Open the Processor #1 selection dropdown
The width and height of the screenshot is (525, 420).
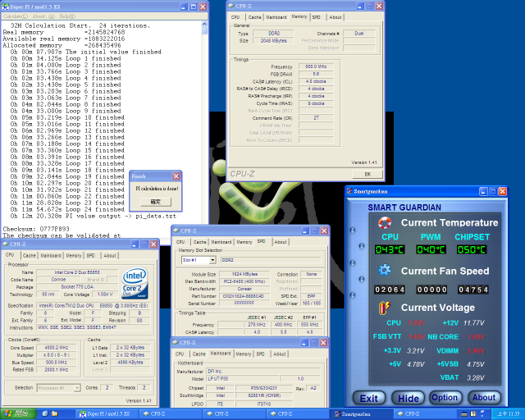click(77, 388)
